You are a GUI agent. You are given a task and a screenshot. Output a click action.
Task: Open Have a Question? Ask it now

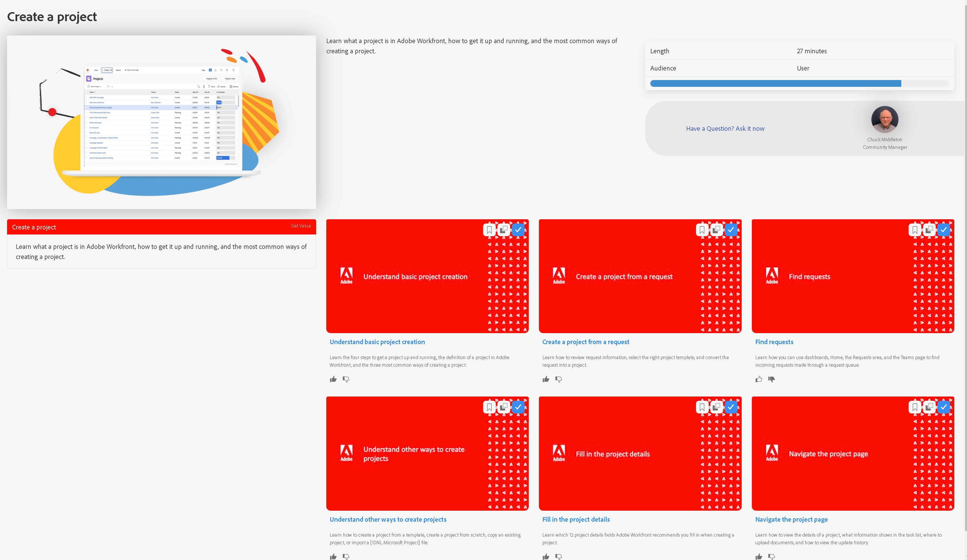[x=725, y=129]
